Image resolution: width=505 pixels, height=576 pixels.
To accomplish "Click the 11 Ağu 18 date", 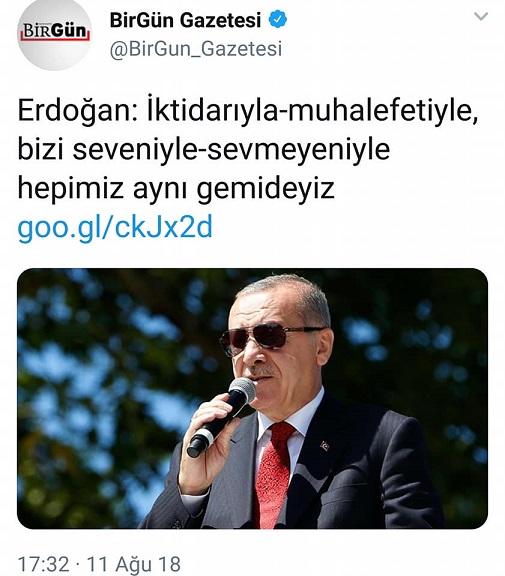I will pyautogui.click(x=133, y=564).
